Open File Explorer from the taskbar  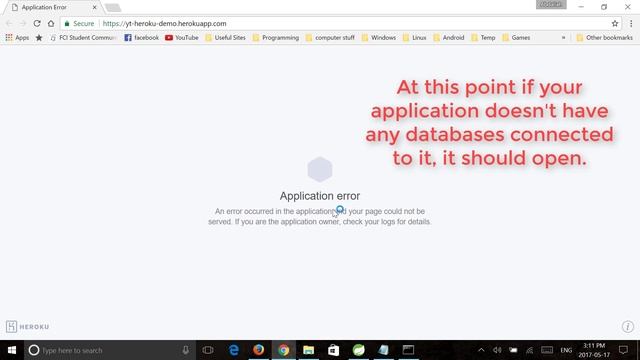point(309,350)
